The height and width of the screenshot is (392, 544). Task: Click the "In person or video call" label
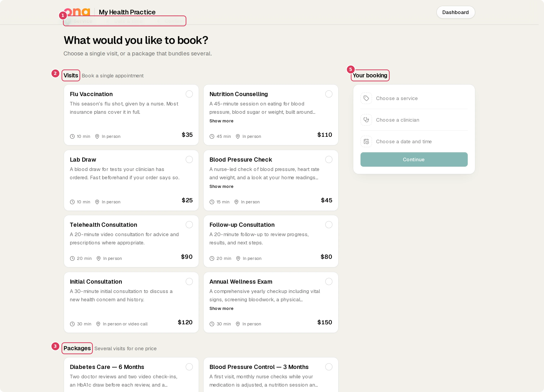pyautogui.click(x=125, y=324)
